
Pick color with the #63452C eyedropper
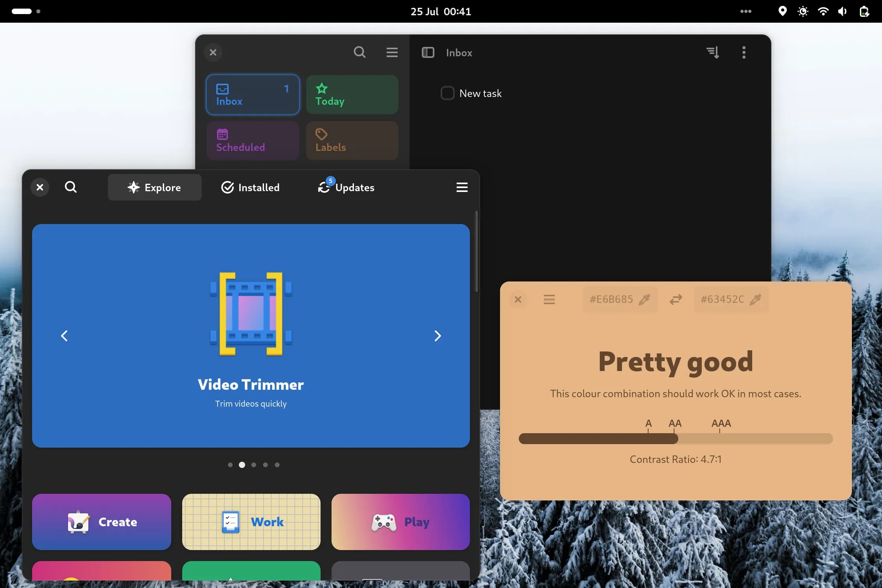click(x=755, y=299)
